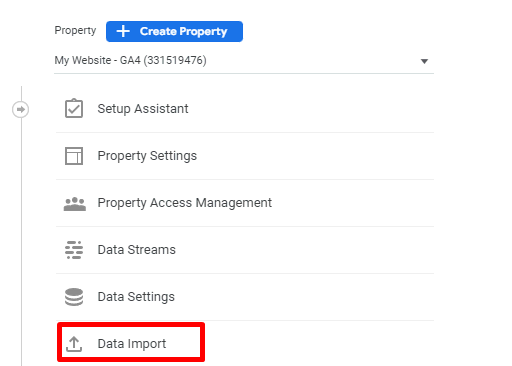Go to Property Access Management

[245, 203]
